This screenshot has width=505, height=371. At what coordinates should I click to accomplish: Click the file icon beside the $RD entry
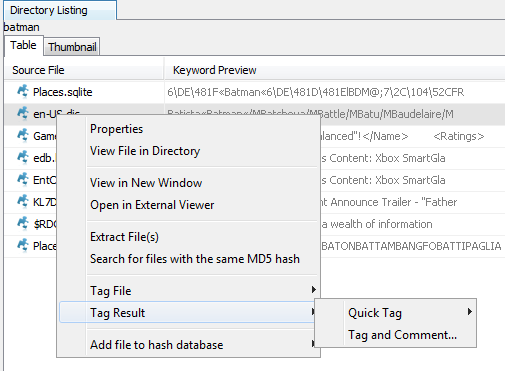(23, 223)
